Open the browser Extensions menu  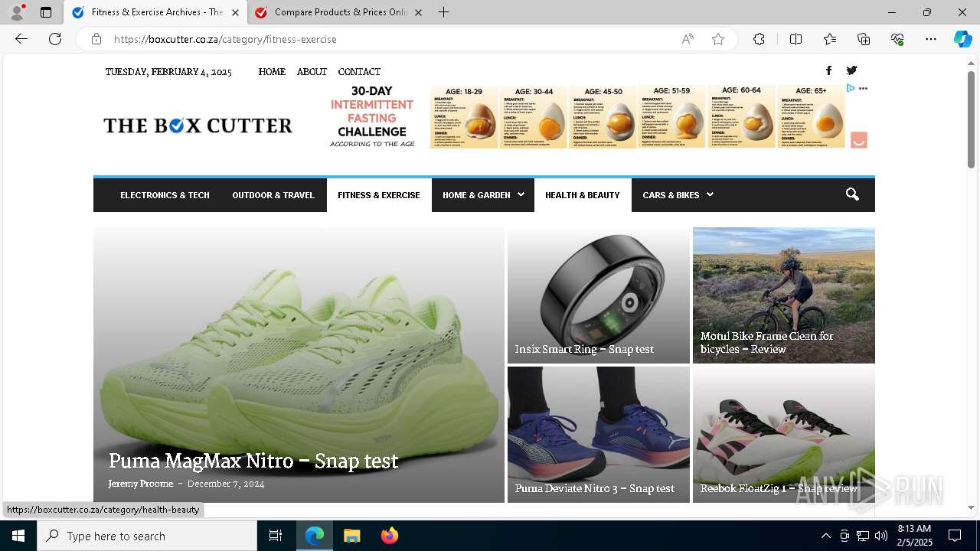759,39
